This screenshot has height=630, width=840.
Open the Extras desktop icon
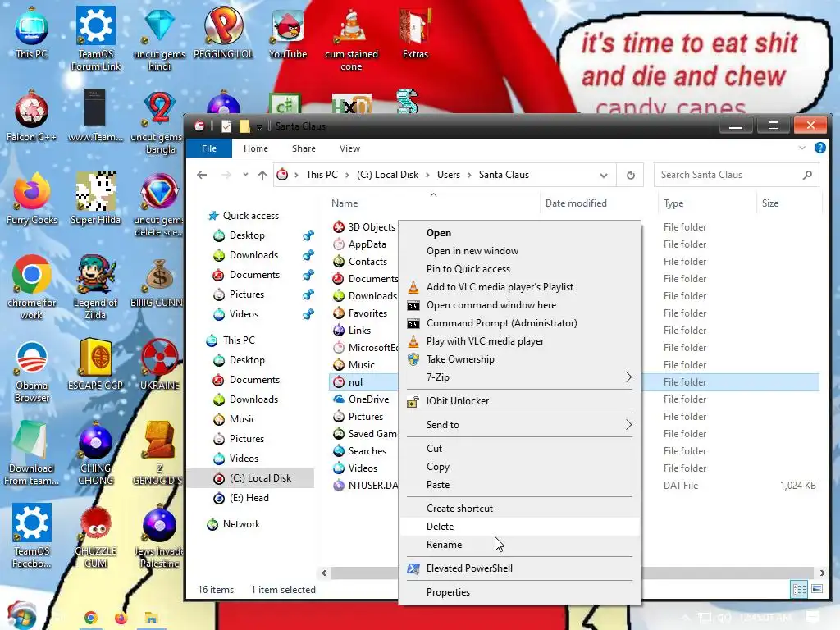[x=415, y=33]
